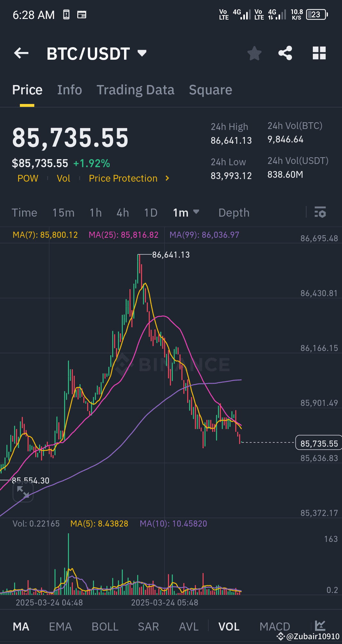Show the Depth chart
342x644 pixels.
(234, 213)
